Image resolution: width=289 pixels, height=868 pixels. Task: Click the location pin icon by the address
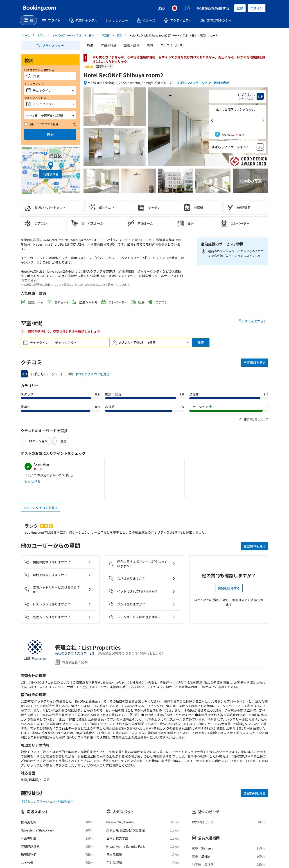click(x=85, y=83)
